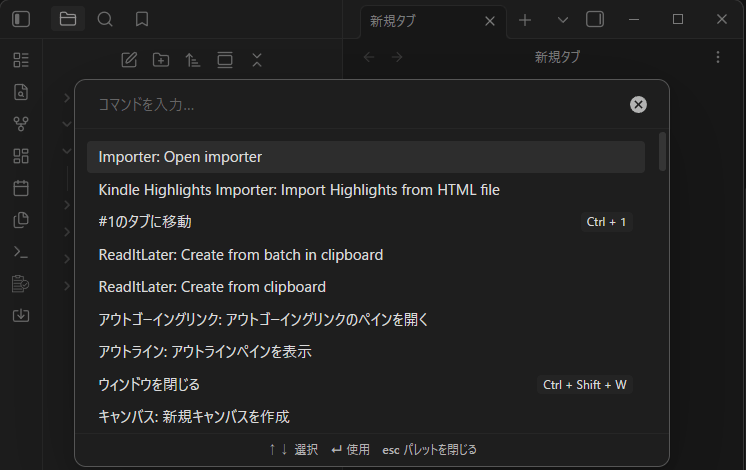
Task: Toggle the right sidebar icon
Action: click(595, 20)
